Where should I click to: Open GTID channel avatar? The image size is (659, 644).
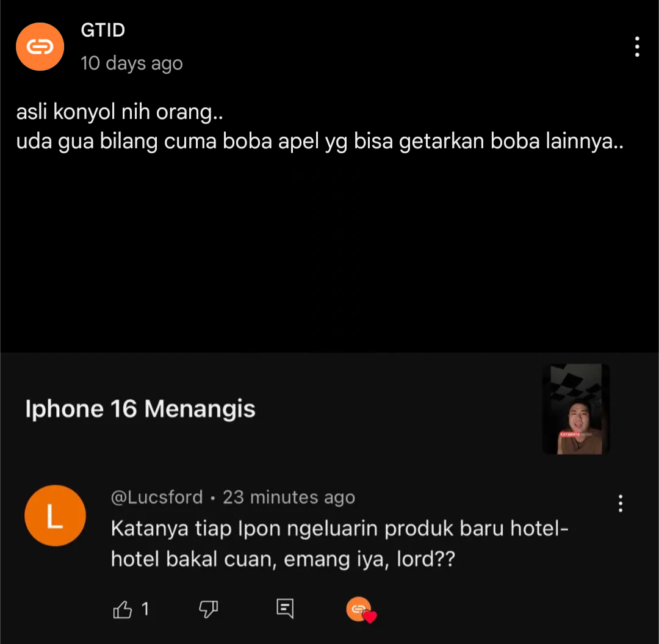[x=40, y=46]
